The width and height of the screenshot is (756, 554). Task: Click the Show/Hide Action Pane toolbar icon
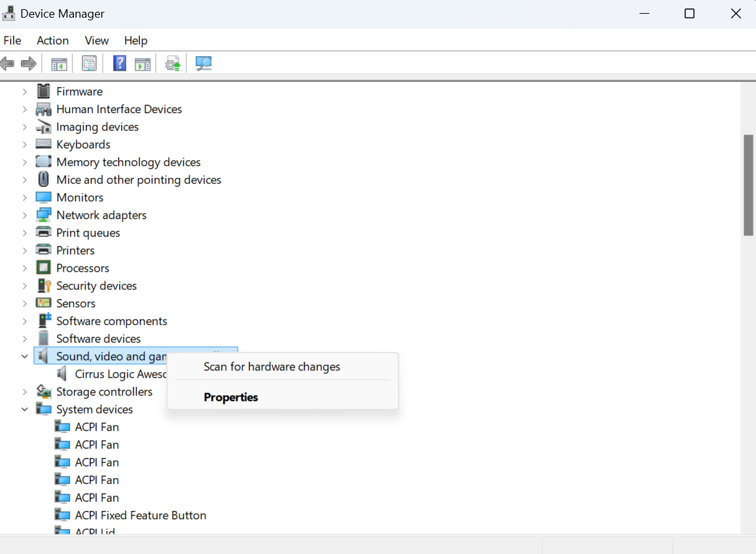[143, 63]
